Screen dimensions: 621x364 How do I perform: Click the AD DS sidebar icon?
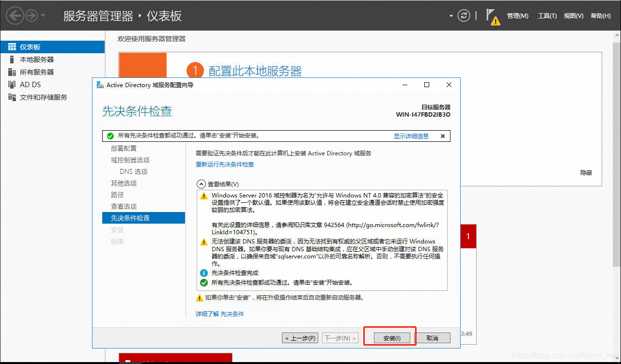[x=12, y=85]
